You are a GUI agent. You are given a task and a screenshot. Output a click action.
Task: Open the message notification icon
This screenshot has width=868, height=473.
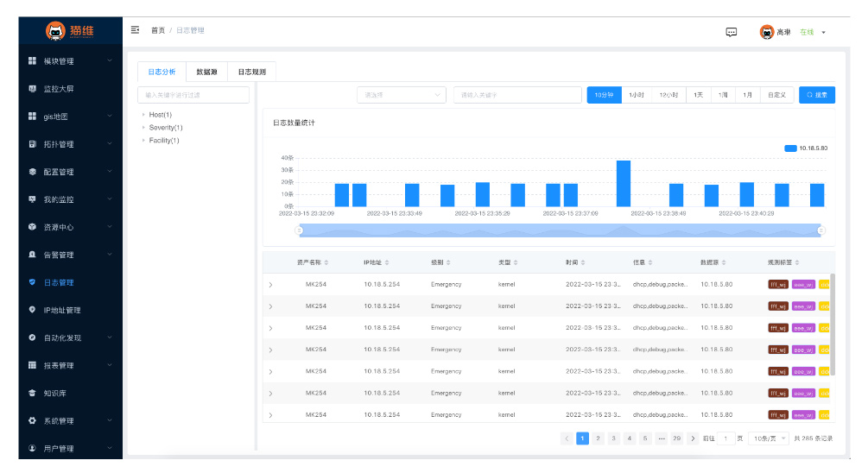click(732, 32)
